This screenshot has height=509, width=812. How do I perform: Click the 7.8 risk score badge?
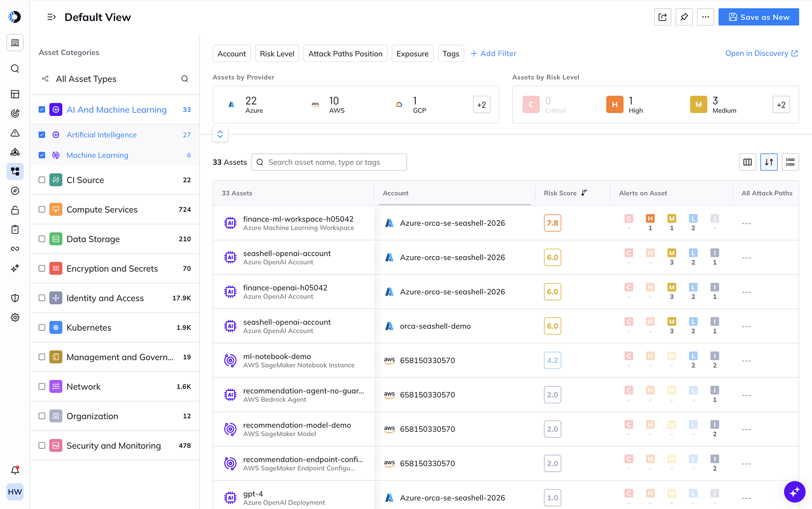(552, 223)
